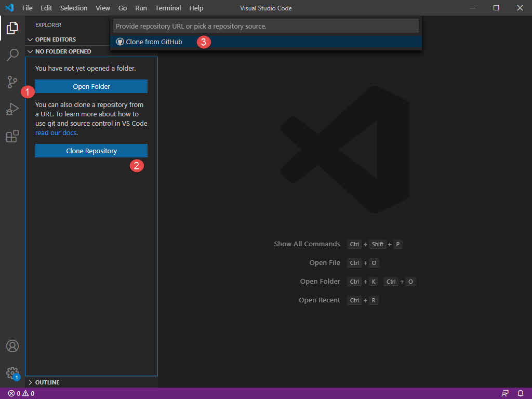The width and height of the screenshot is (532, 399).
Task: Select the Source Control icon
Action: [x=12, y=82]
